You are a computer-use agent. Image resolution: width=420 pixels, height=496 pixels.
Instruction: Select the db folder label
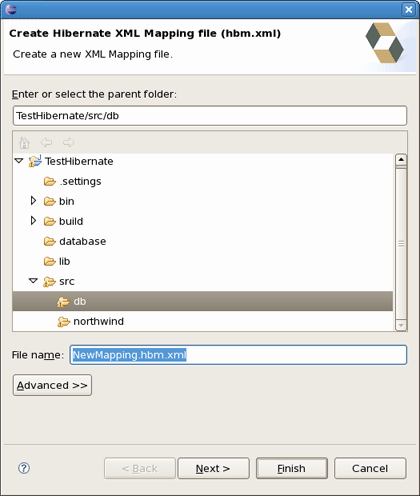(x=80, y=301)
